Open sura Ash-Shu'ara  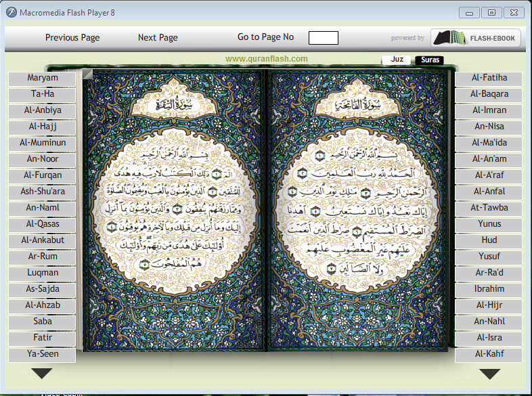coord(42,192)
